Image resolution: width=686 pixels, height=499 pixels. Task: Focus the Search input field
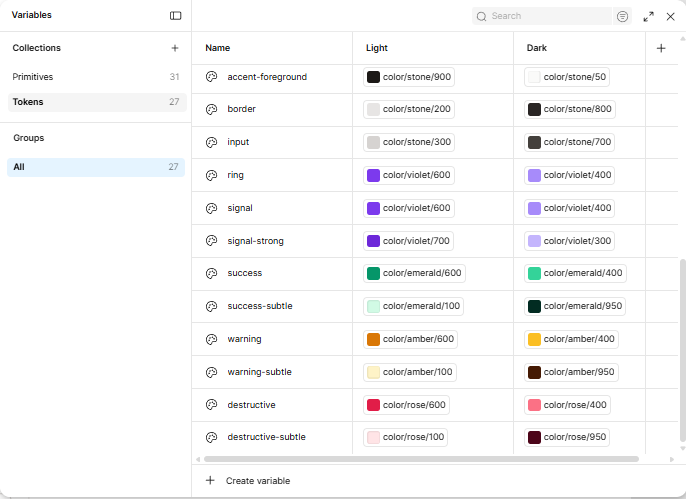[542, 16]
